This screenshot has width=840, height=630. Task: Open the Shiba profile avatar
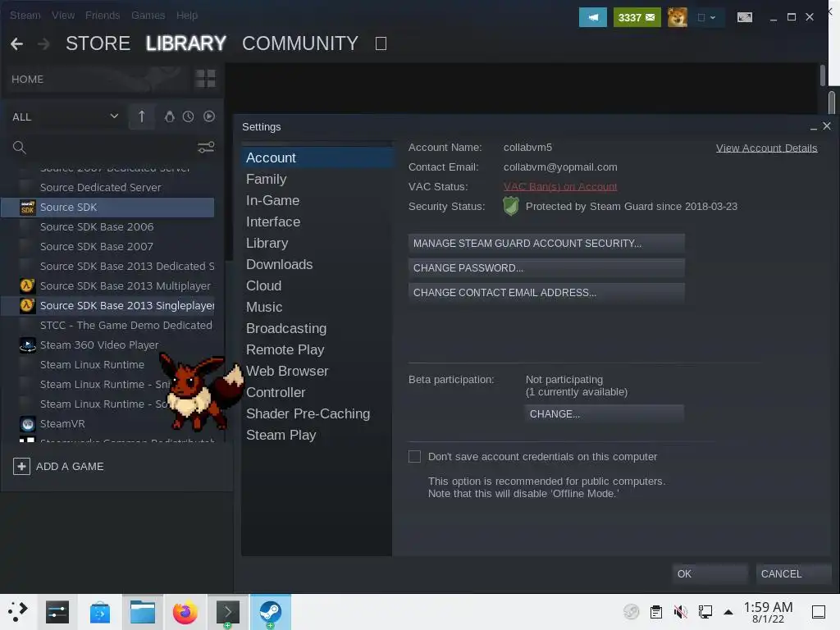click(x=677, y=18)
